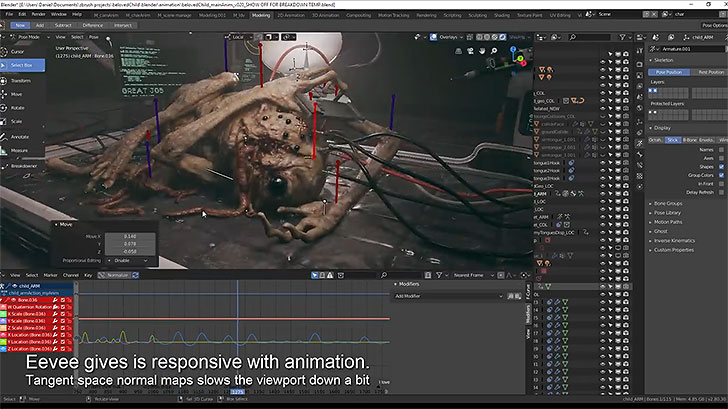The height and width of the screenshot is (409, 728).
Task: Click frame 1275 marker on timeline
Action: pyautogui.click(x=237, y=392)
